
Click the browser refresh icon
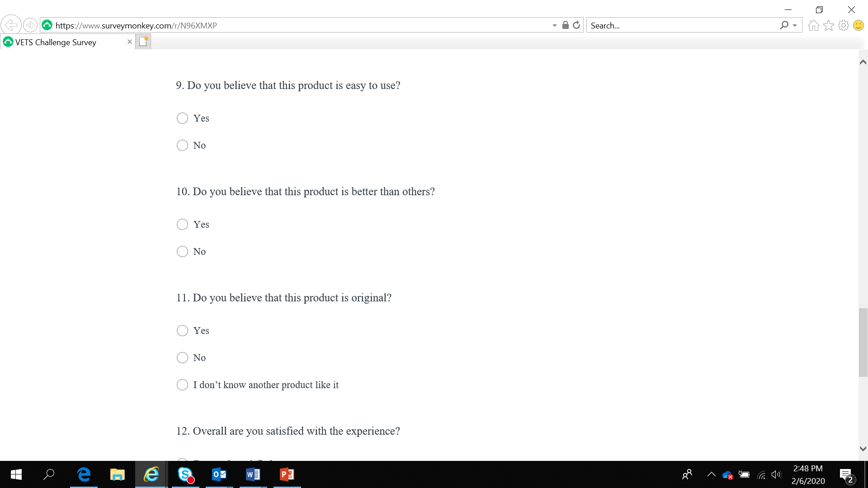pyautogui.click(x=576, y=25)
